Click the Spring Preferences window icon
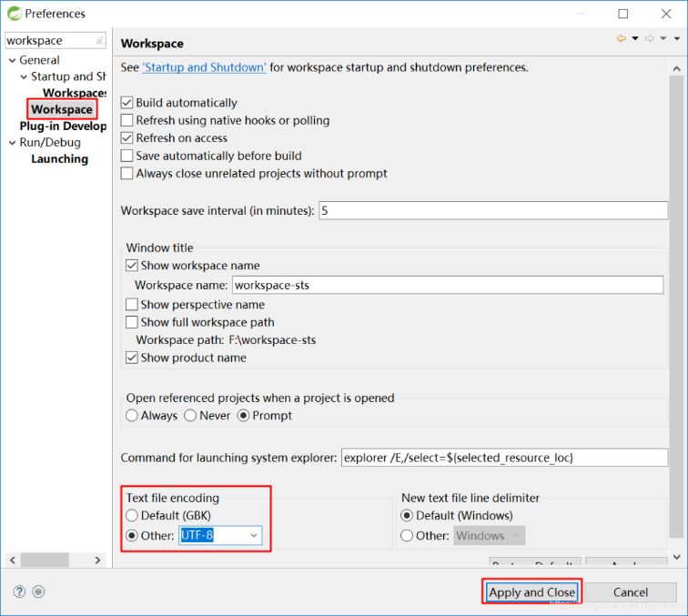This screenshot has height=616, width=688. [14, 14]
